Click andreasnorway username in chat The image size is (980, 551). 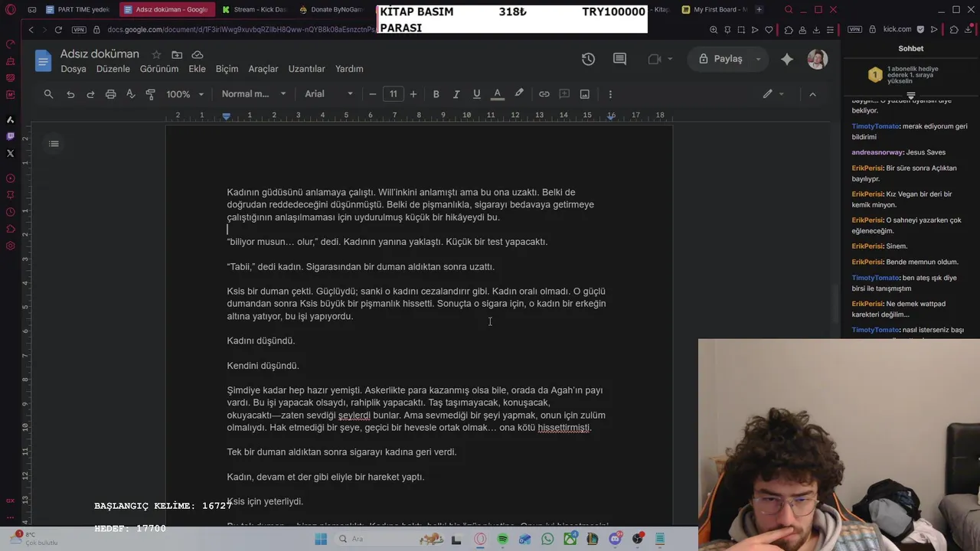pyautogui.click(x=877, y=152)
